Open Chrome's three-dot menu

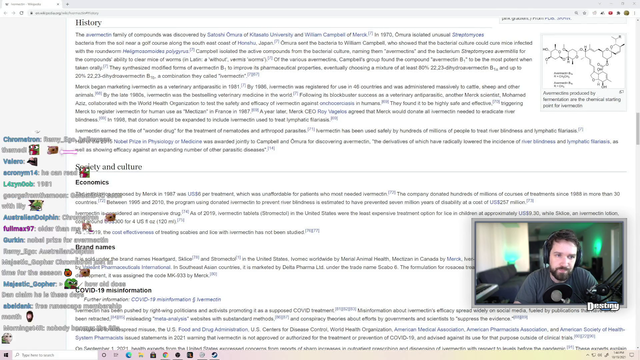pos(634,13)
